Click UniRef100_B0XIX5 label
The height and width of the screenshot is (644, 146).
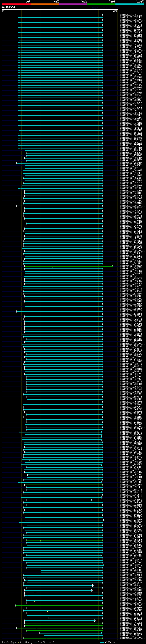tap(131, 266)
